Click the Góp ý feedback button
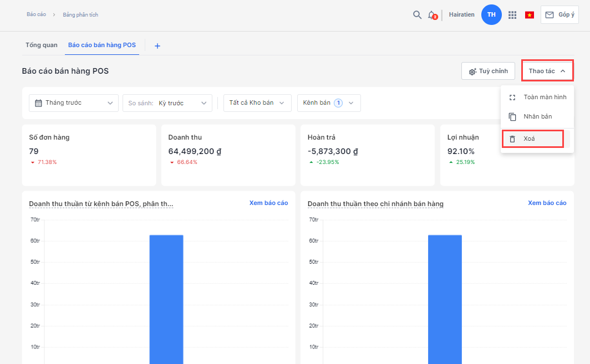The width and height of the screenshot is (590, 364). click(x=560, y=15)
